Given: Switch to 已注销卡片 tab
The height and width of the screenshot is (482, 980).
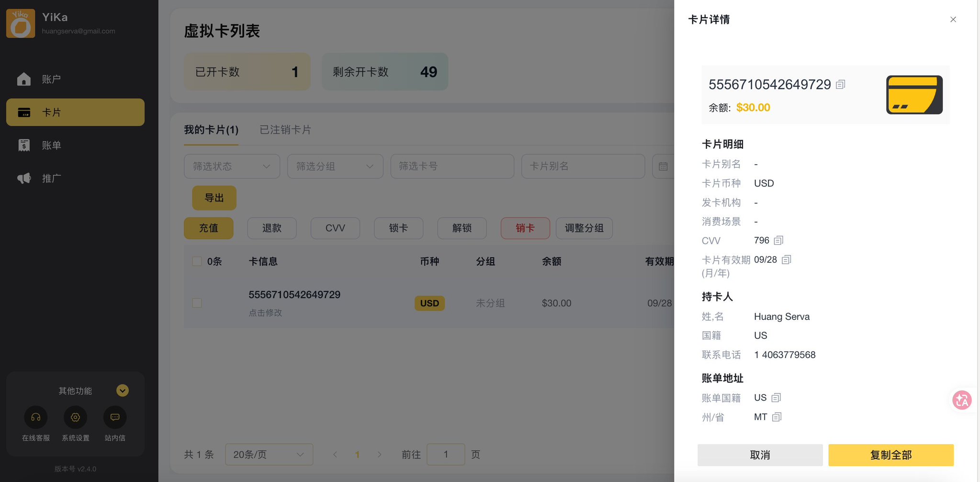Looking at the screenshot, I should click(x=285, y=130).
